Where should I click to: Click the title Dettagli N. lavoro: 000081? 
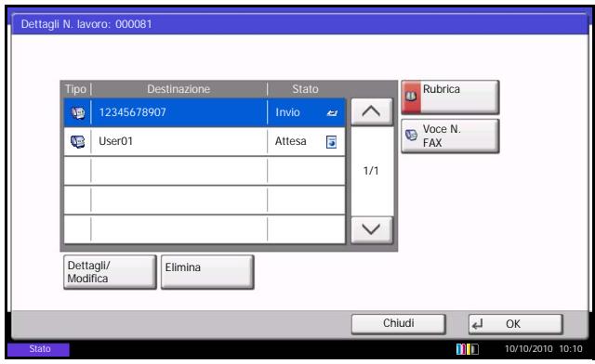click(86, 24)
